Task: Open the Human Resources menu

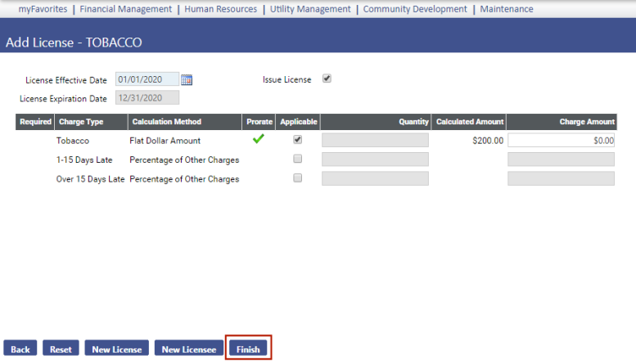Action: (x=220, y=9)
